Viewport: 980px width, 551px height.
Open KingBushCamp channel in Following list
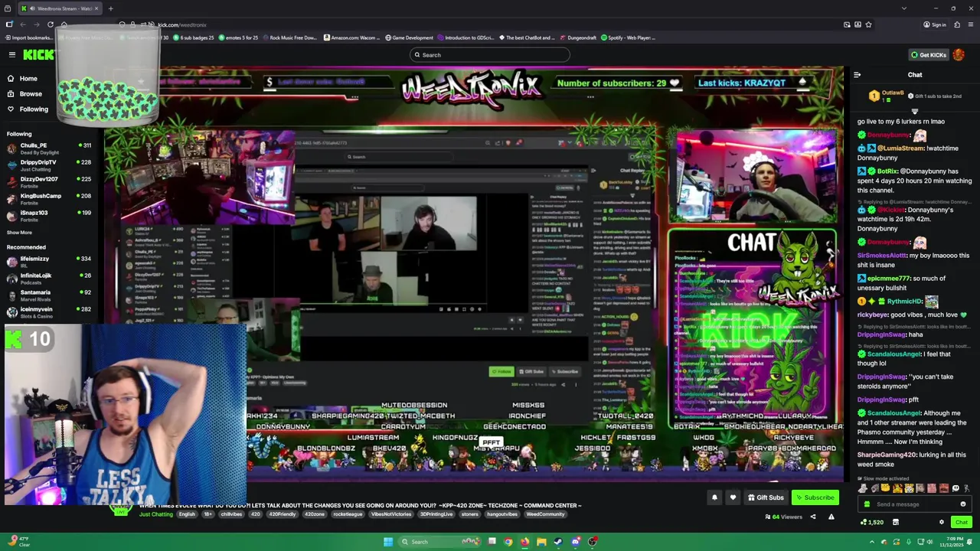tap(49, 198)
